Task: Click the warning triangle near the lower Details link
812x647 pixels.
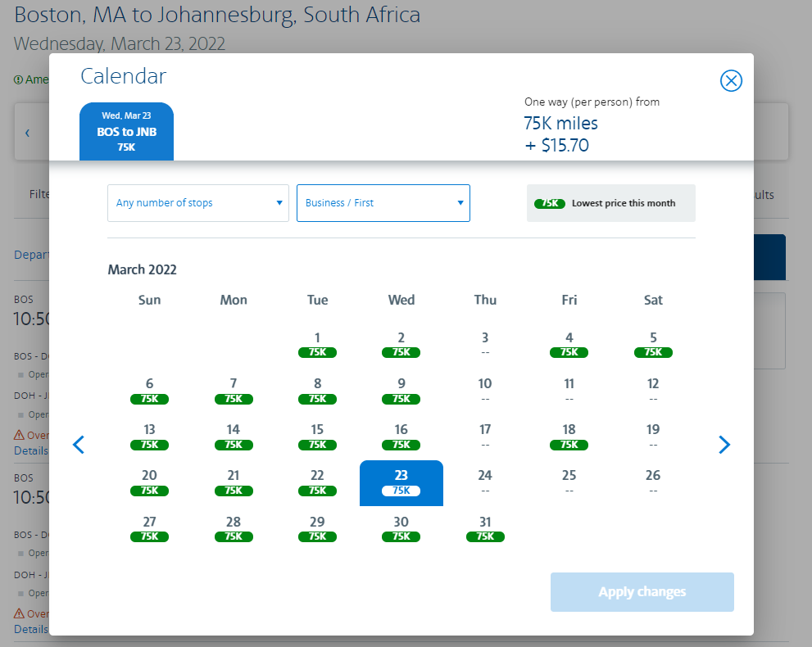Action: coord(21,613)
